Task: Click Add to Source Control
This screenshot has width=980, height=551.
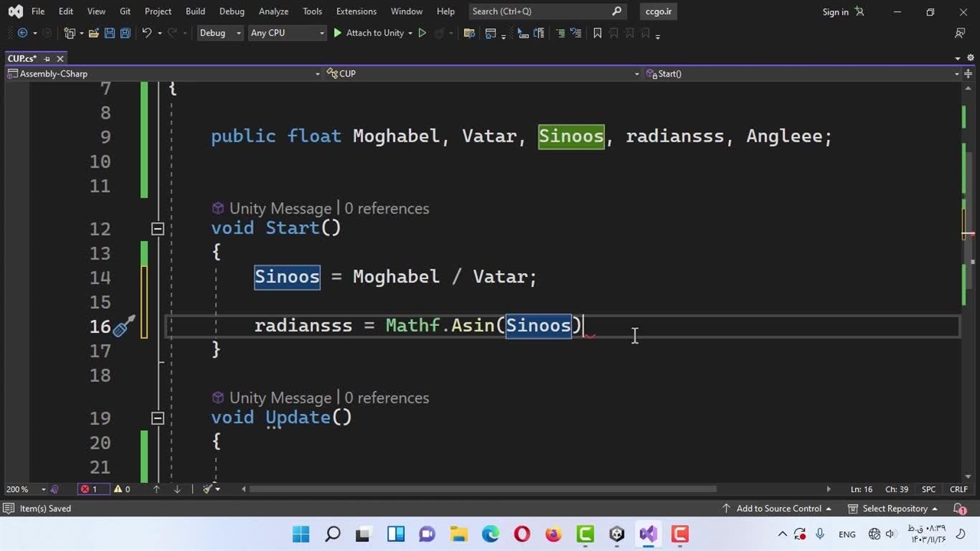Action: coord(778,509)
